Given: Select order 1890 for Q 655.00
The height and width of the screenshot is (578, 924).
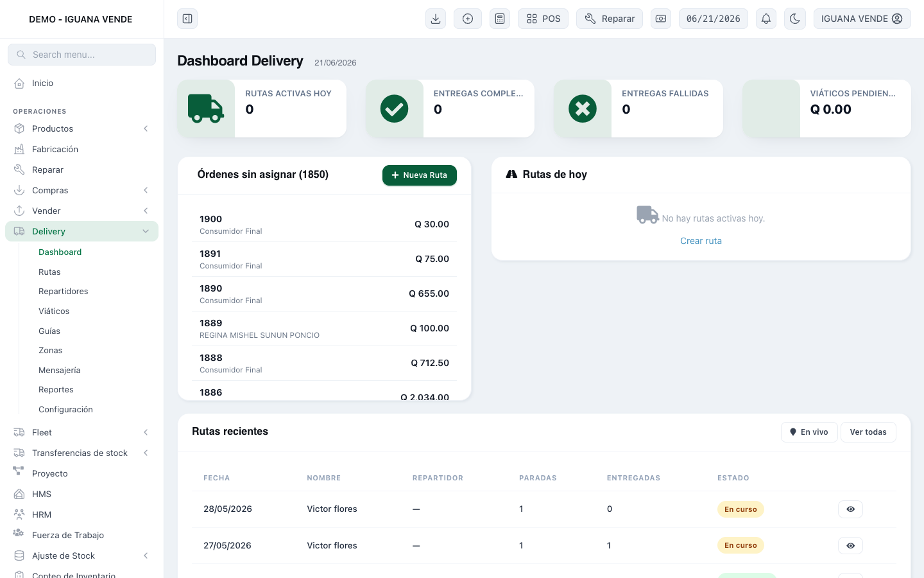Looking at the screenshot, I should click(325, 294).
